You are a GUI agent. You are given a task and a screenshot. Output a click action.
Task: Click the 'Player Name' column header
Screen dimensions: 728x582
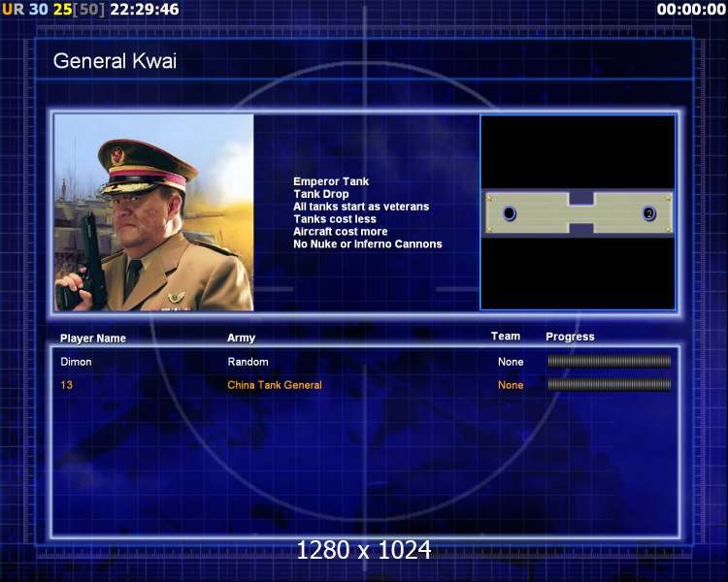click(x=93, y=339)
